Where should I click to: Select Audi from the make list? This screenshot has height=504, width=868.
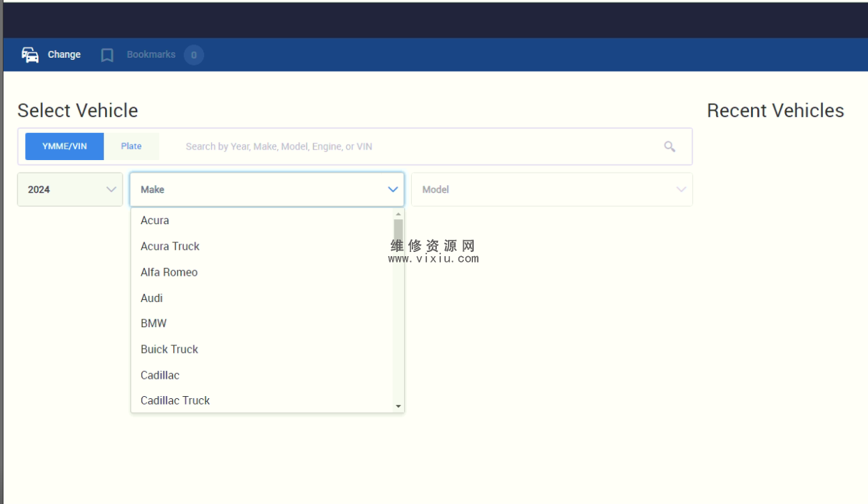pyautogui.click(x=262, y=298)
